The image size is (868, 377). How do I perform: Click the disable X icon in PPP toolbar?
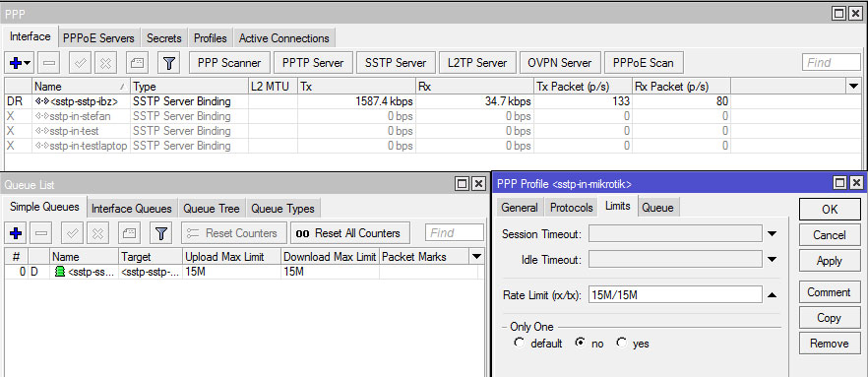point(105,63)
